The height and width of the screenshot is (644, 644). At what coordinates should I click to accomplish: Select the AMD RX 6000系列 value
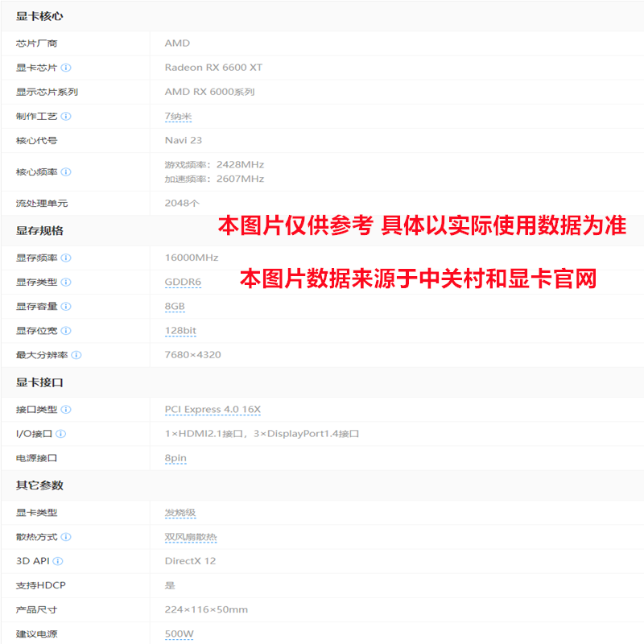[209, 92]
